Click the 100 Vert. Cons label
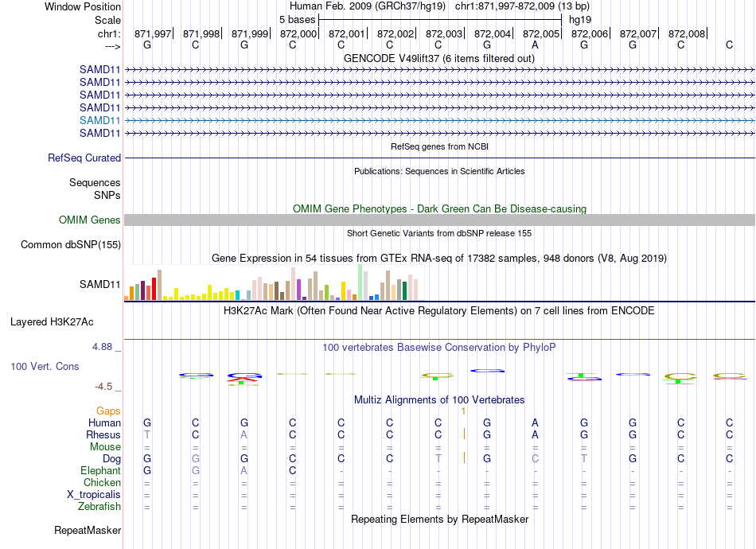This screenshot has height=549, width=756. [x=45, y=366]
